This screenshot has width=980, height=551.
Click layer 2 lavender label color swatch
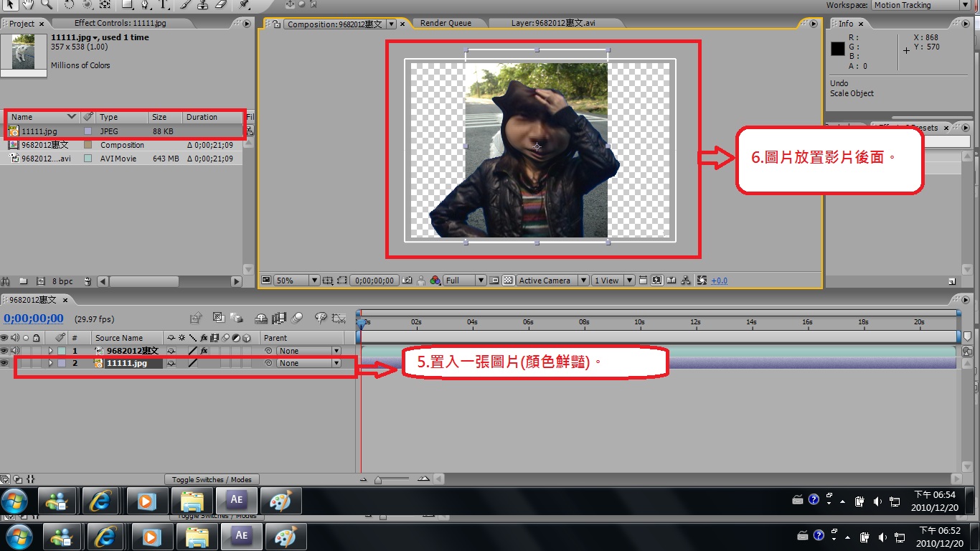click(x=62, y=363)
